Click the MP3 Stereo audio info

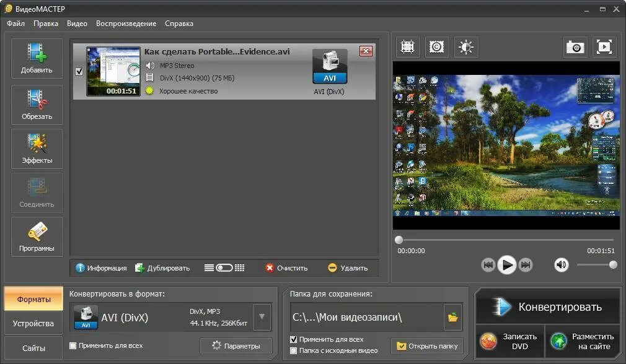[170, 66]
